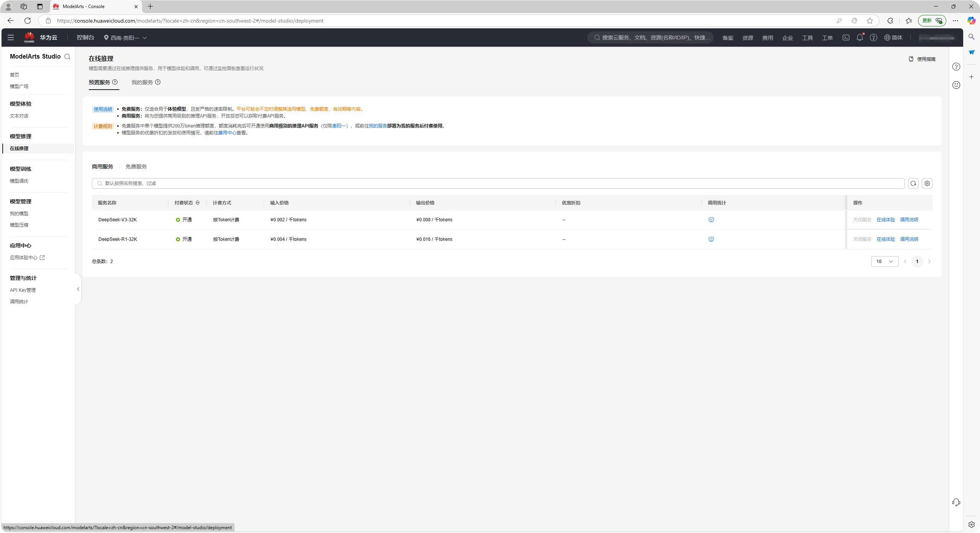Click the table refresh icon
The height and width of the screenshot is (533, 980).
[x=913, y=183]
